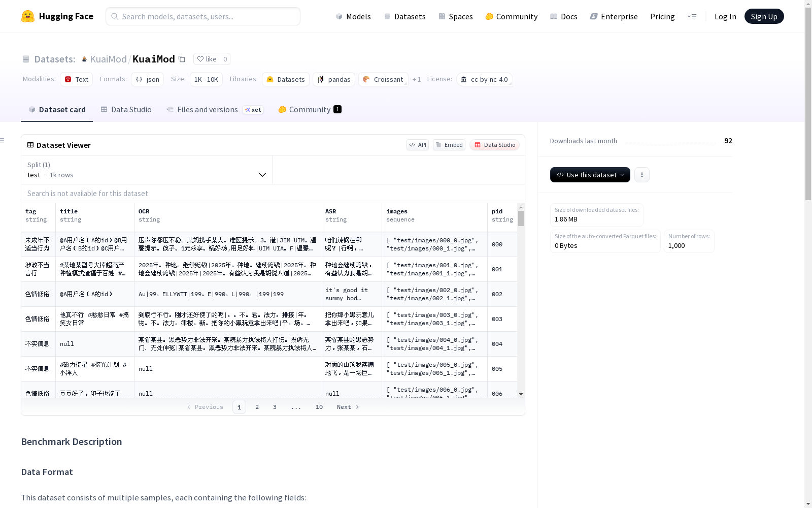Open Data Studio from the viewer header
812x508 pixels.
click(495, 145)
